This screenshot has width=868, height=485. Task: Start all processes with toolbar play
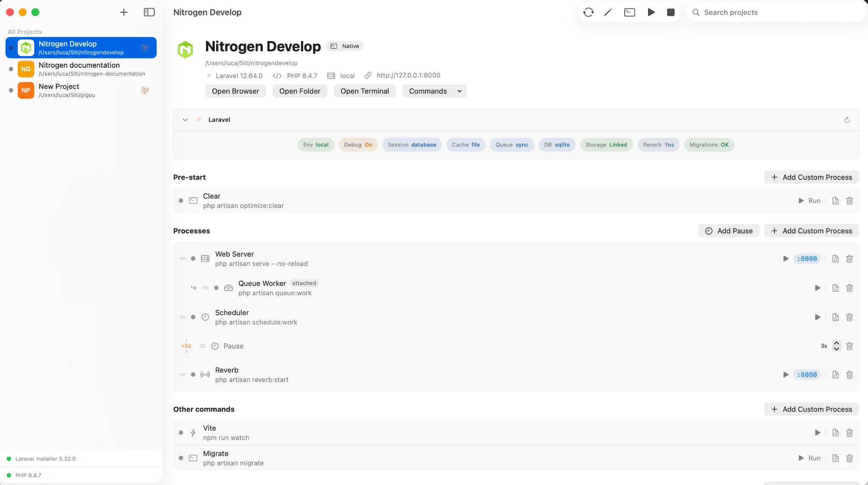[x=651, y=12]
